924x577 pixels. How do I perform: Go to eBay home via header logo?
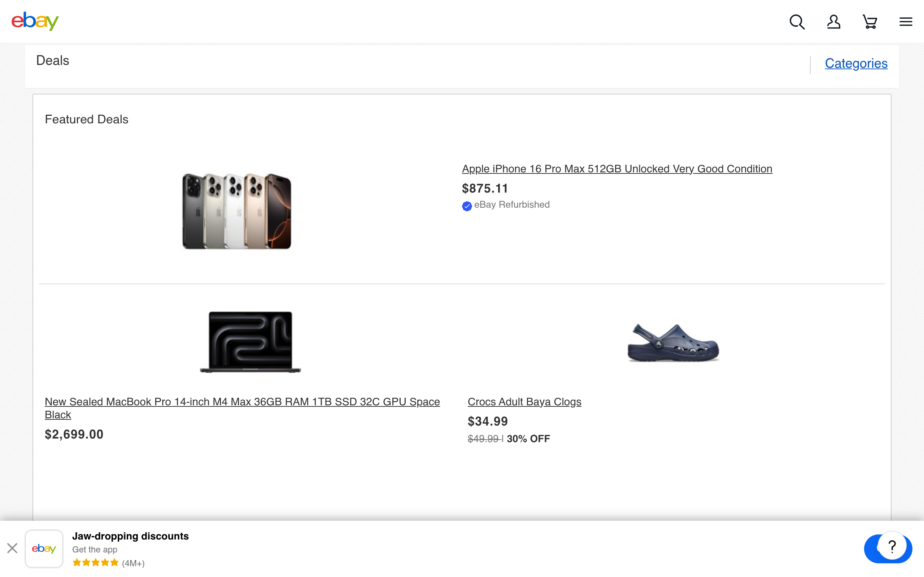point(35,21)
